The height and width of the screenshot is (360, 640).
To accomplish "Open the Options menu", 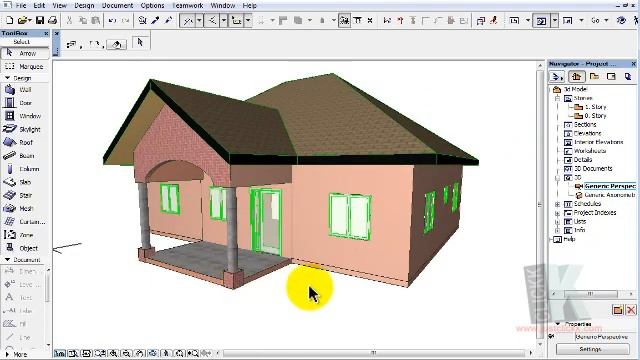I will (152, 5).
